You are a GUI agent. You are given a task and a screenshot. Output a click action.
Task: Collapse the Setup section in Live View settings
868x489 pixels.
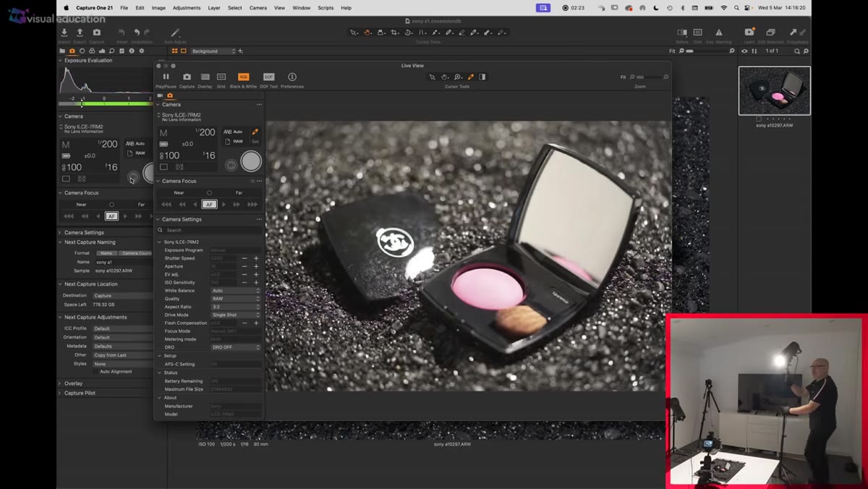pos(159,356)
